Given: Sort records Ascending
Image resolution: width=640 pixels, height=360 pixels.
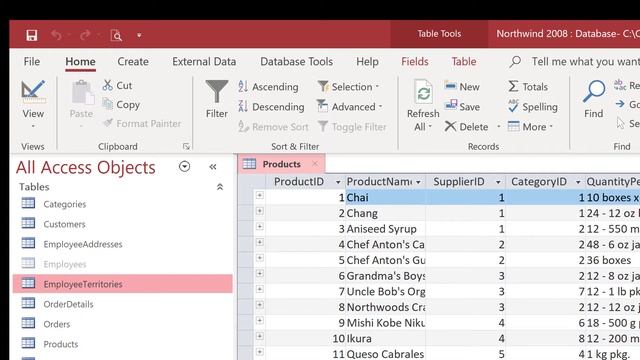Looking at the screenshot, I should [x=268, y=87].
